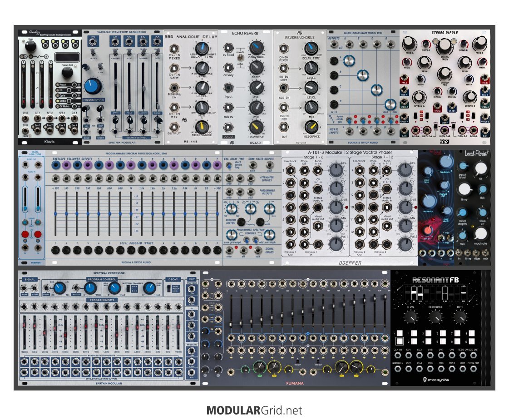Click the Env 4 output jack on Quadigy
509x420 pixels.
pos(74,130)
